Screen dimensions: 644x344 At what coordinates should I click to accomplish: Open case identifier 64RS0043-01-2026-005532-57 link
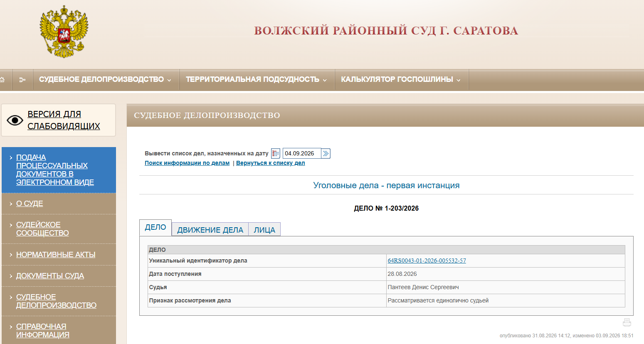tap(427, 260)
